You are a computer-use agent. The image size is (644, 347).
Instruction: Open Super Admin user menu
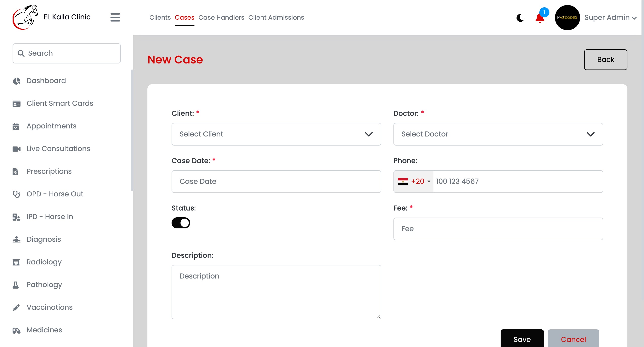coord(610,18)
